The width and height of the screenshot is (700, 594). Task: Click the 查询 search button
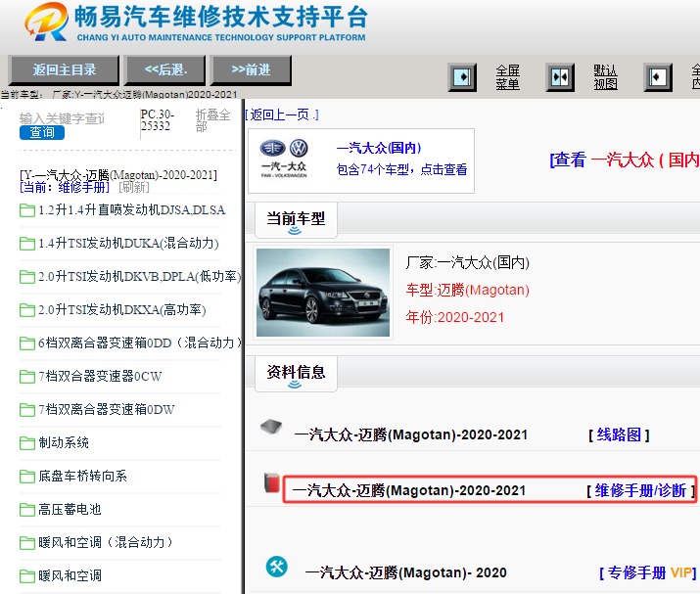click(42, 132)
